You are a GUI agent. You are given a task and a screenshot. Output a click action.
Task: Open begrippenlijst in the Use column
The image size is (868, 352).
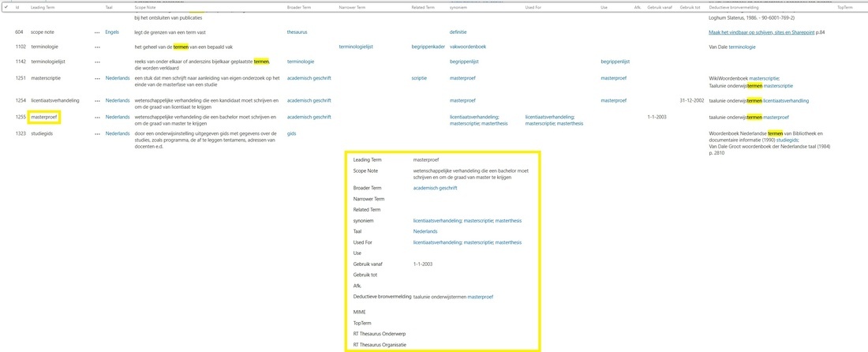615,62
